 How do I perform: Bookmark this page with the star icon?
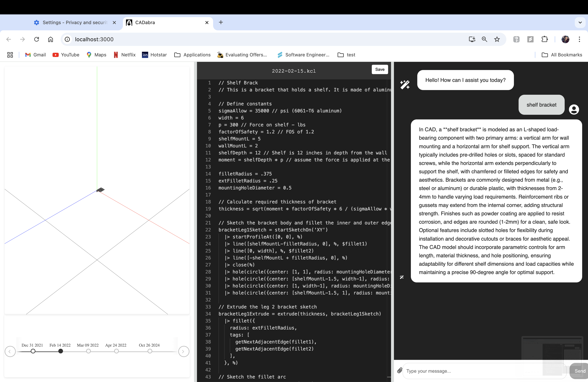(x=497, y=39)
